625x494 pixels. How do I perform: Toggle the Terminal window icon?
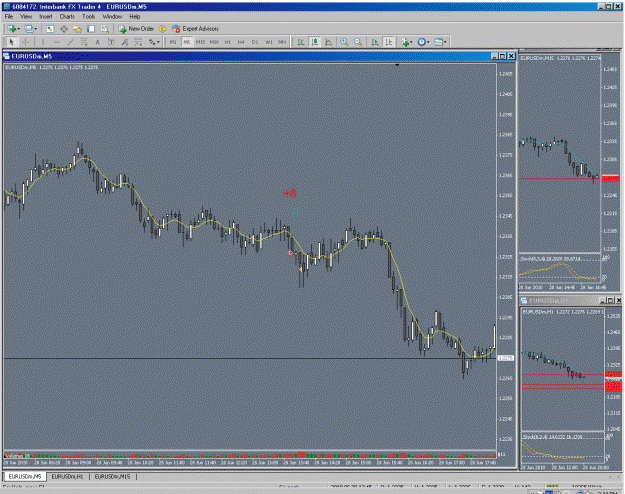(x=91, y=29)
